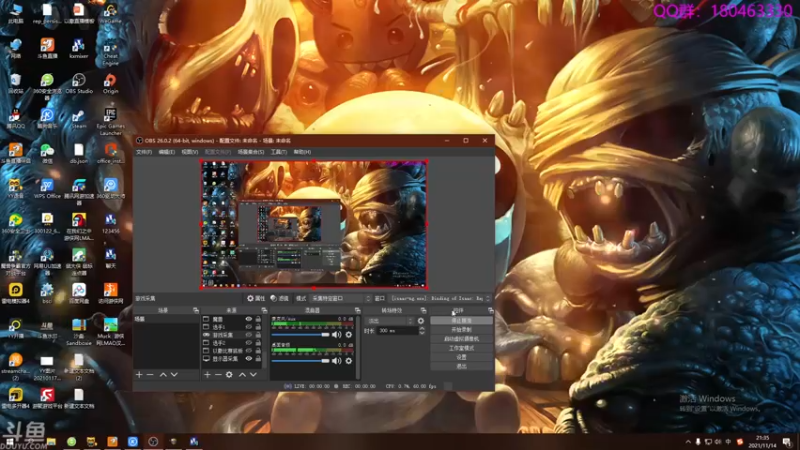Open the capture mode (模式) dropdown
The width and height of the screenshot is (800, 450).
click(340, 298)
